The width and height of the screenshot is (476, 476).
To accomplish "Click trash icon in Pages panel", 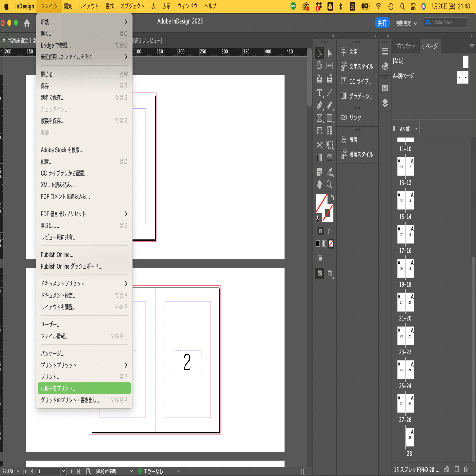I will (466, 469).
